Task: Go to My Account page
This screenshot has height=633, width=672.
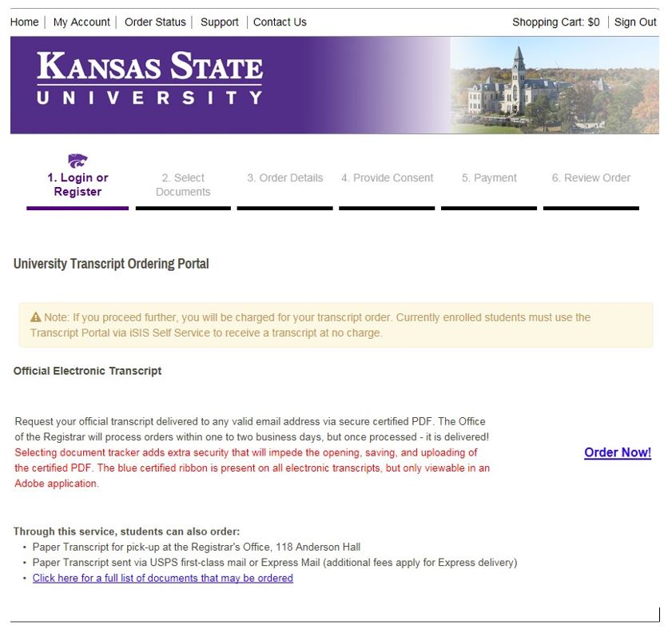Action: click(82, 22)
